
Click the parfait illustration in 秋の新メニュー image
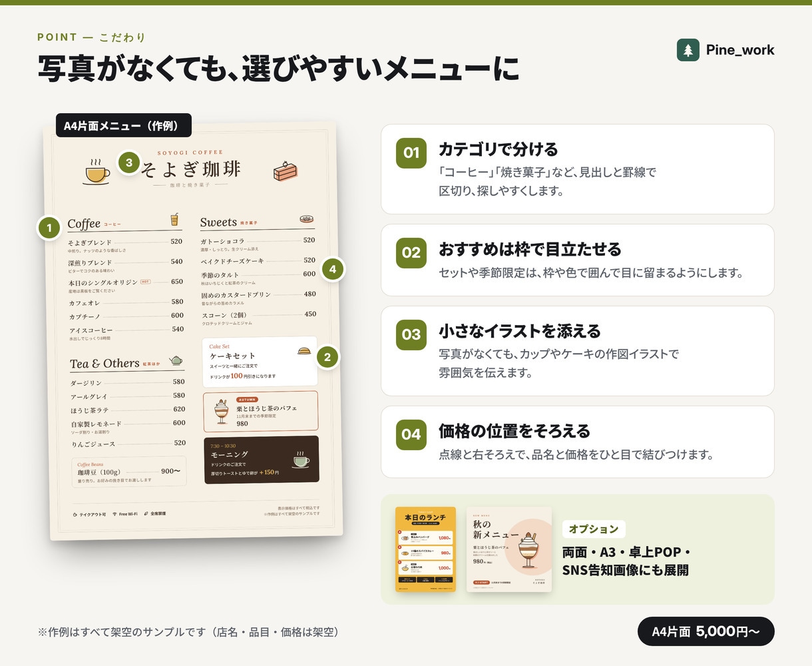(x=530, y=549)
